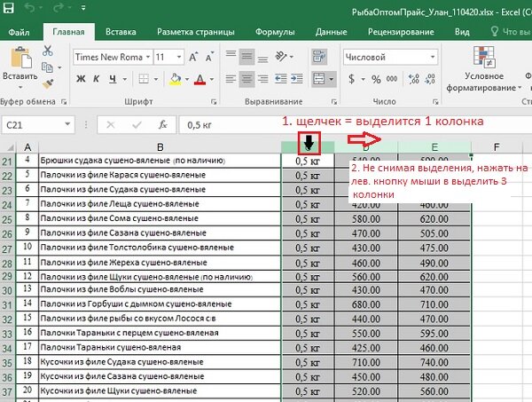This screenshot has height=402, width=532.
Task: Toggle bold with the Ж button
Action: click(81, 79)
